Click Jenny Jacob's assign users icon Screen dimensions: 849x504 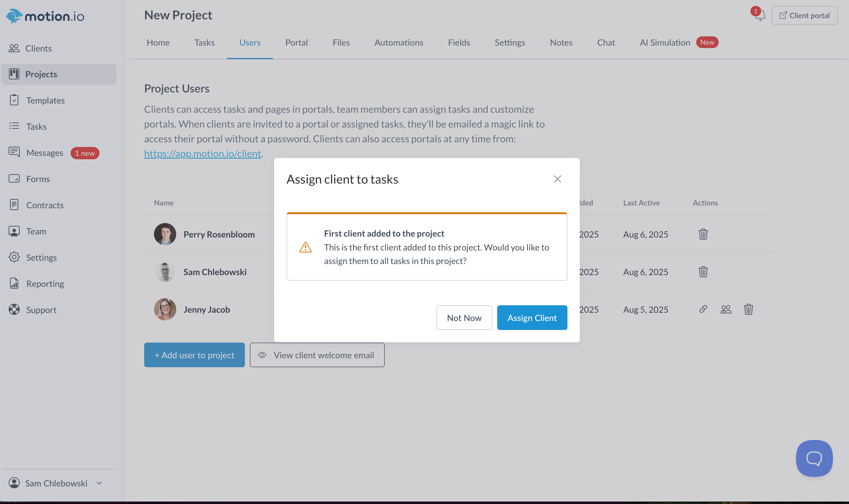click(726, 309)
